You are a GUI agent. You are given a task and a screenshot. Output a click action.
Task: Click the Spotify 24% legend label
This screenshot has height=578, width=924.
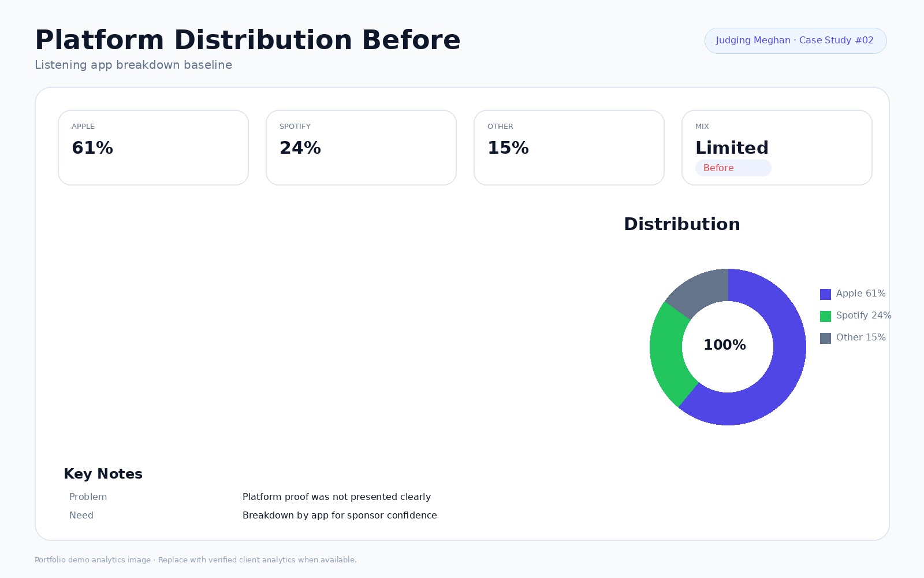(863, 316)
